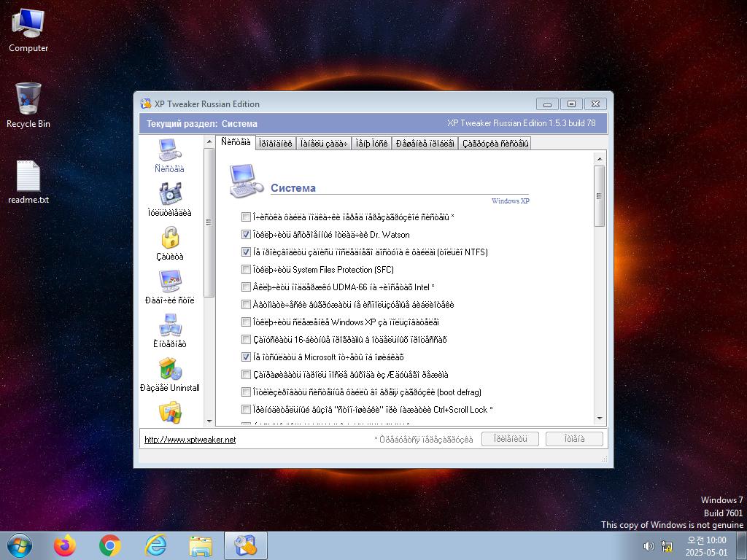
Task: Switch to the last tab in the tab strip
Action: (495, 144)
